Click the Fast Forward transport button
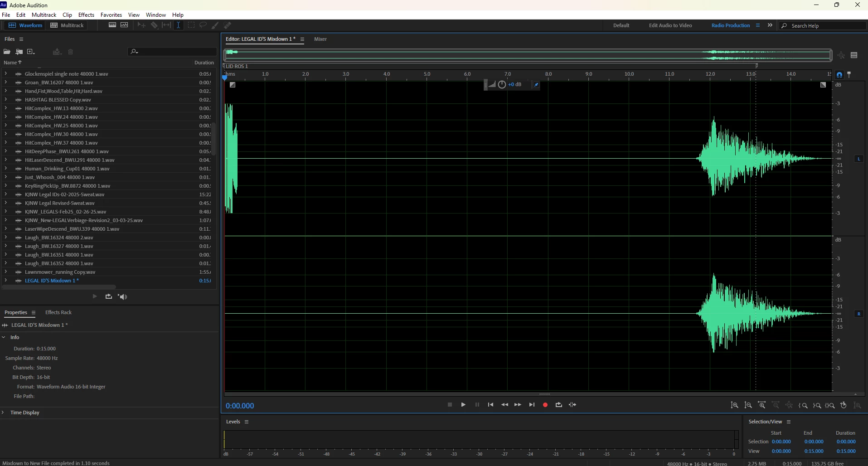This screenshot has width=868, height=466. (518, 405)
